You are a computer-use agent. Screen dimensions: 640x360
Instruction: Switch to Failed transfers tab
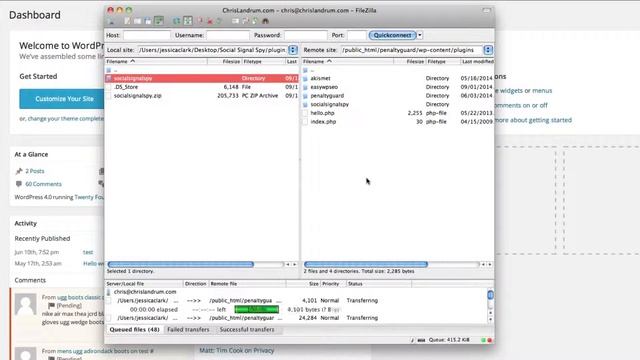[188, 329]
